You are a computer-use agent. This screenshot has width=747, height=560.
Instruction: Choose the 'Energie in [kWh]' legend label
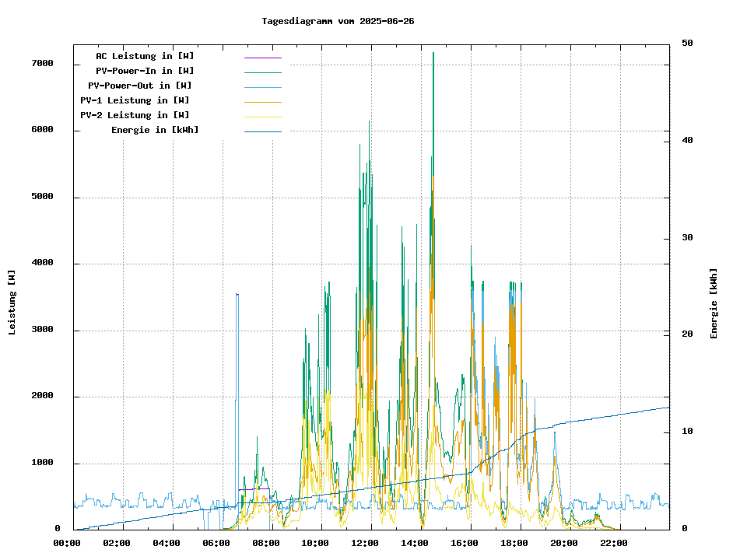click(x=155, y=130)
